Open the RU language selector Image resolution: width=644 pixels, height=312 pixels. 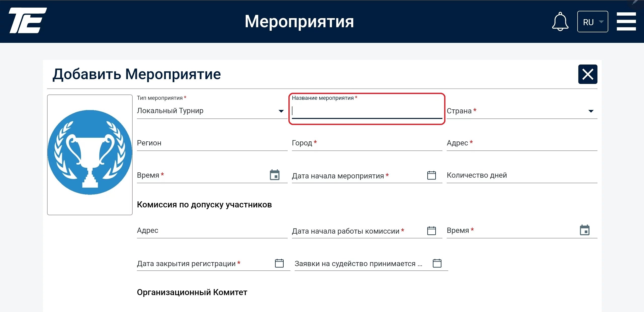pyautogui.click(x=592, y=22)
